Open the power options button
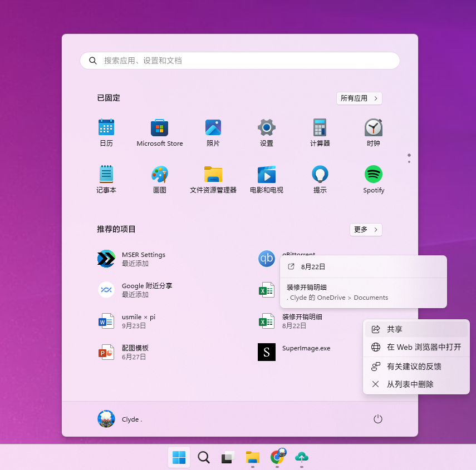Viewport: 476px width, 470px height. click(378, 419)
